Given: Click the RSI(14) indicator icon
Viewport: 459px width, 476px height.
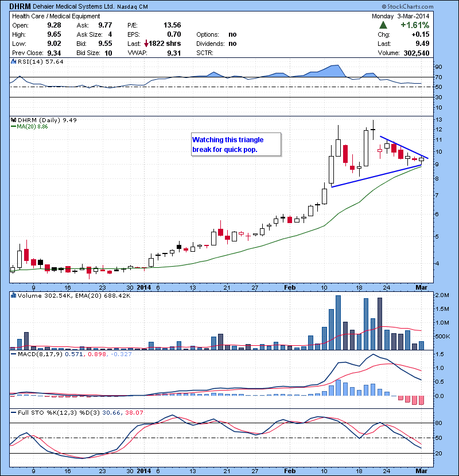Looking at the screenshot, I should pyautogui.click(x=13, y=61).
